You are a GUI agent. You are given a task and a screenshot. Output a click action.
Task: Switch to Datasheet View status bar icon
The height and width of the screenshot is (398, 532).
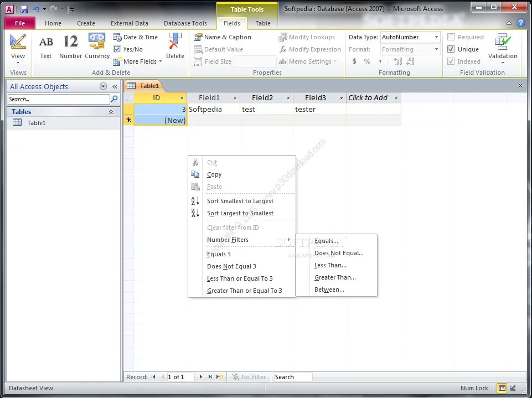502,388
